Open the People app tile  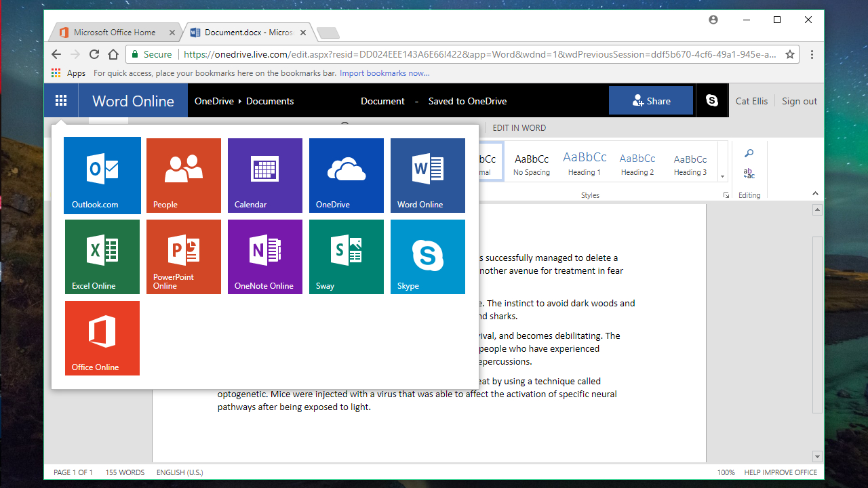tap(184, 176)
